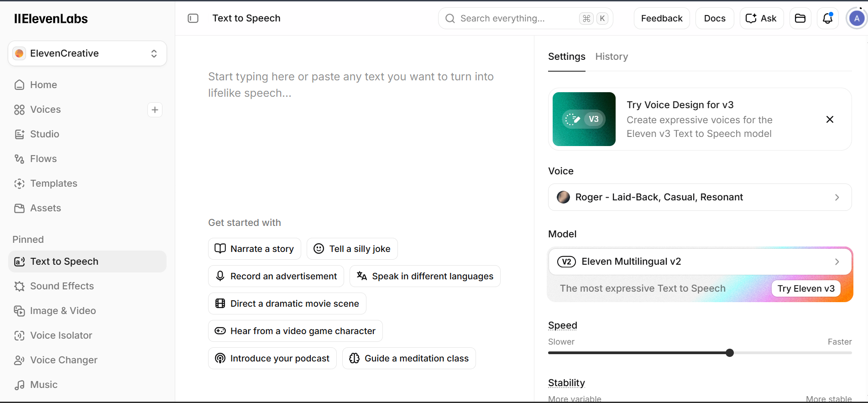Click the Feedback button
Screen dimensions: 868x403
point(662,18)
